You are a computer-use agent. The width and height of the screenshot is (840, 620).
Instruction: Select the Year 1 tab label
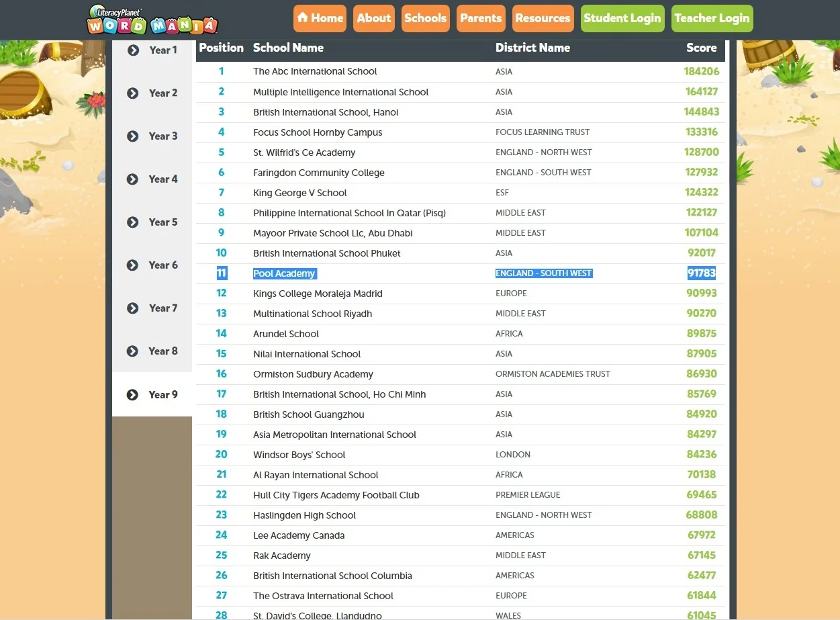[163, 50]
